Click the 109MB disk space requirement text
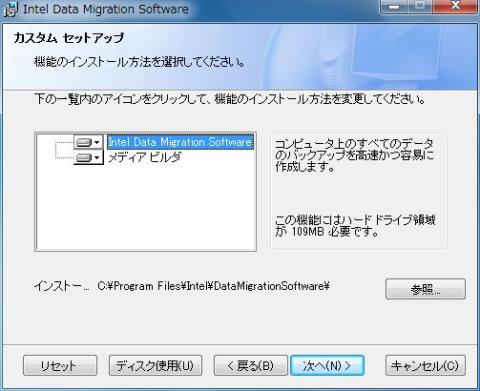This screenshot has height=391, width=480. pos(355,226)
